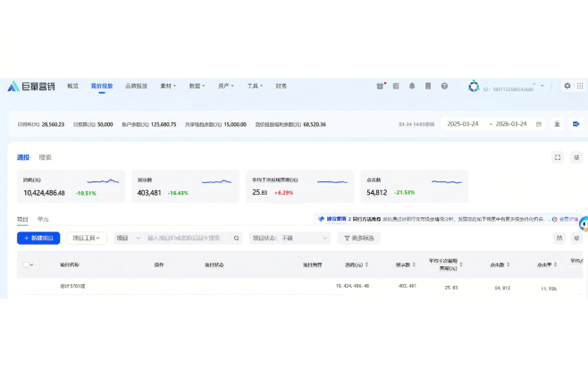Click the search magnifier in the project search box

(236, 238)
